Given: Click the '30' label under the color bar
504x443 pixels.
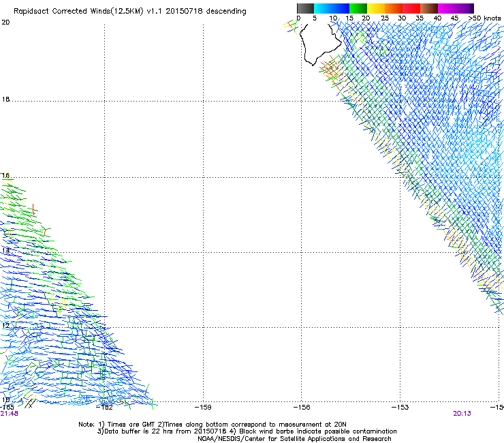Looking at the screenshot, I should click(x=402, y=18).
